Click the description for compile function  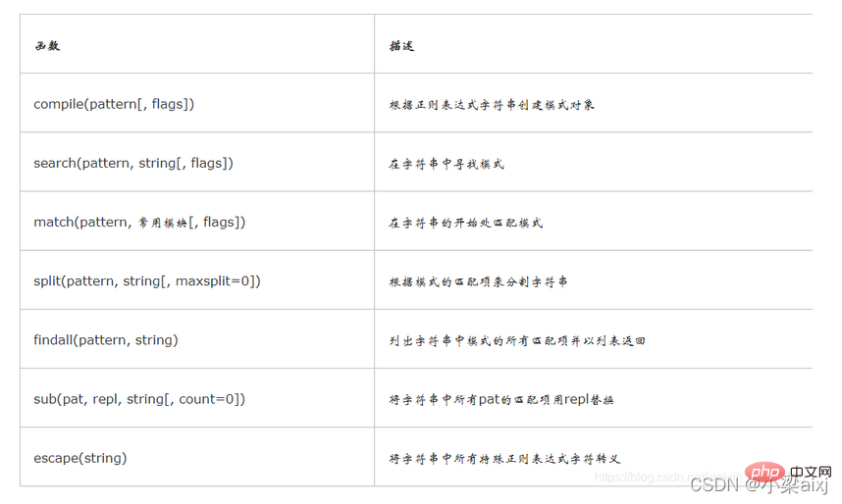(492, 105)
